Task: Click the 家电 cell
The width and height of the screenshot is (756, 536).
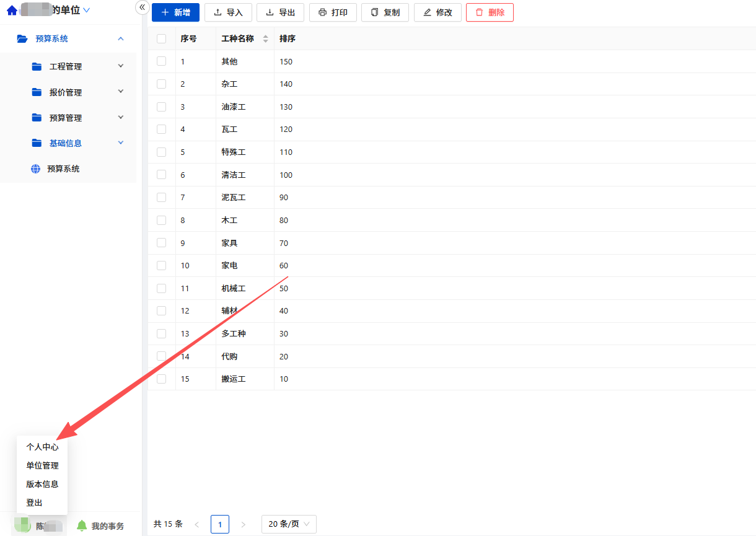Action: 229,265
